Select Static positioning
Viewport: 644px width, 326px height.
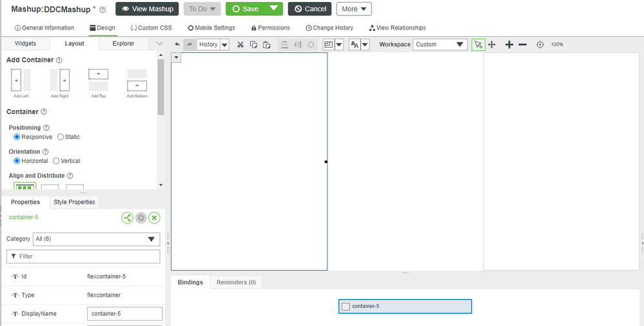pyautogui.click(x=61, y=137)
